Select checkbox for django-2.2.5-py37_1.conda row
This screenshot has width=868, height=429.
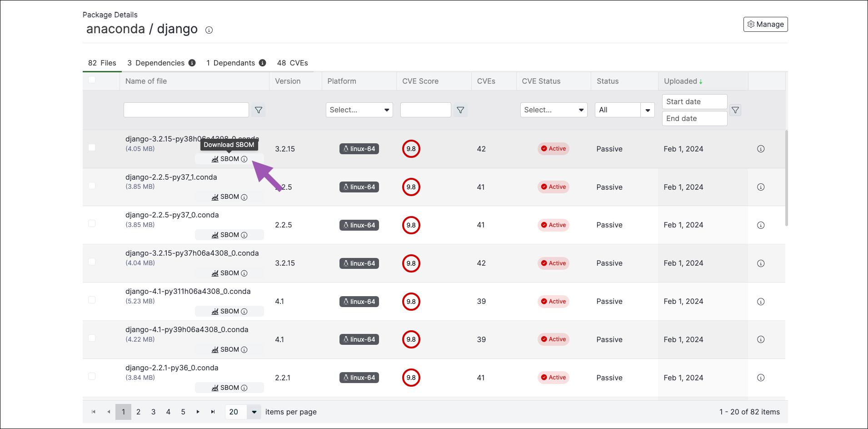point(92,186)
